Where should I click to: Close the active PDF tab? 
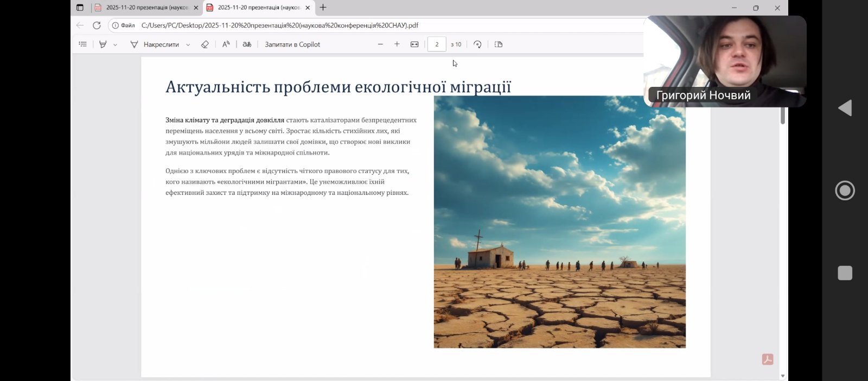point(308,8)
